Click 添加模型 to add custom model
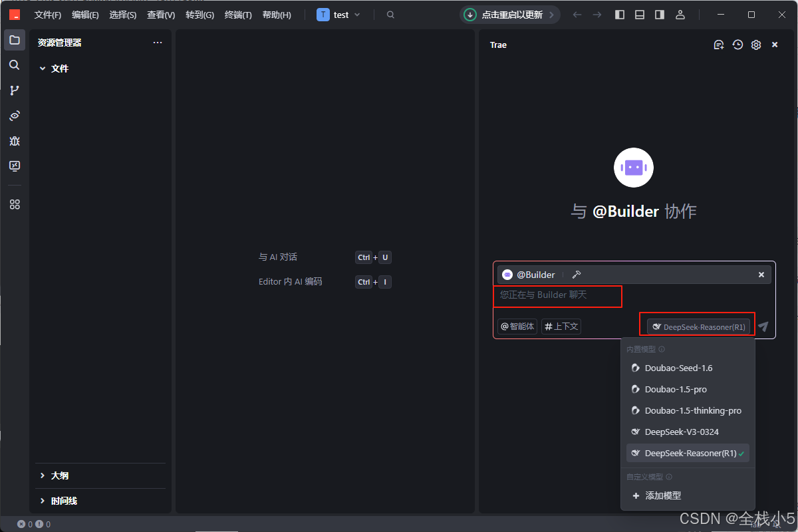The width and height of the screenshot is (798, 532). click(688, 495)
